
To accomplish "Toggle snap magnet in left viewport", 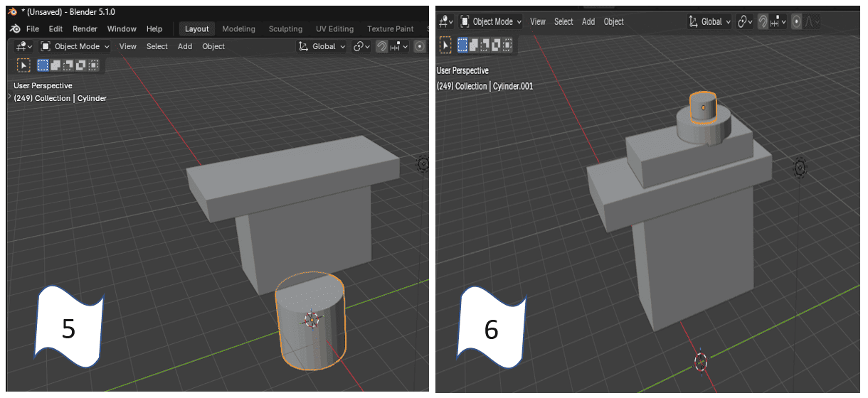I will (382, 46).
